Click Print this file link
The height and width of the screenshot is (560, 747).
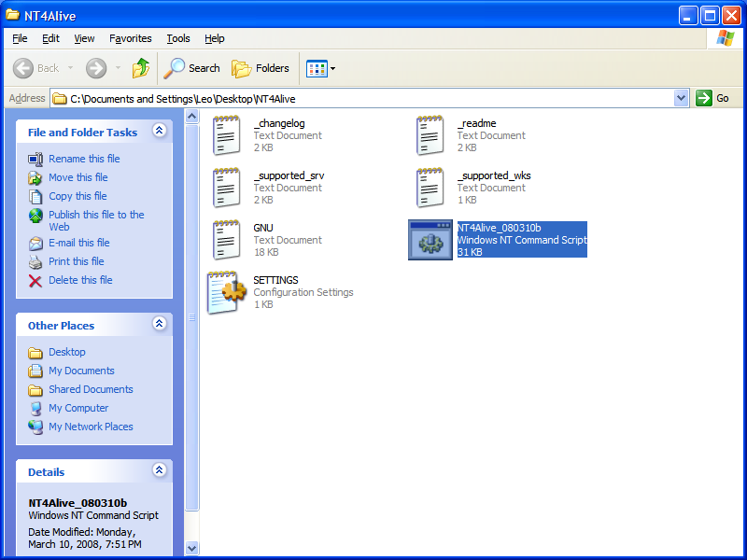pos(77,261)
